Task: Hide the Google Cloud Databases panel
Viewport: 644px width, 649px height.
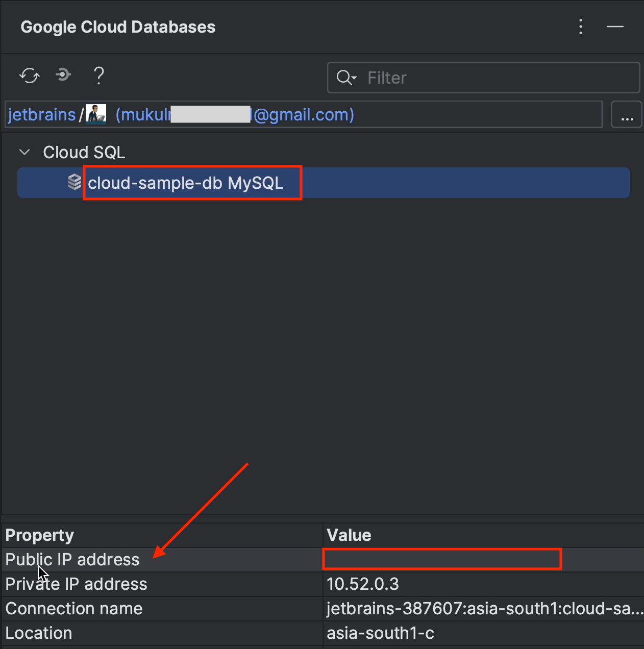Action: (x=615, y=27)
